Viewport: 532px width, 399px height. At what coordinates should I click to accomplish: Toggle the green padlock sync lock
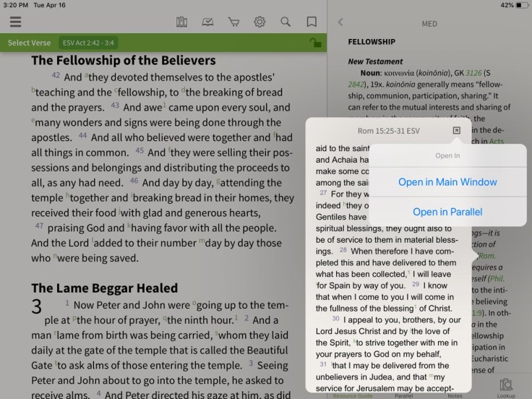coord(315,43)
